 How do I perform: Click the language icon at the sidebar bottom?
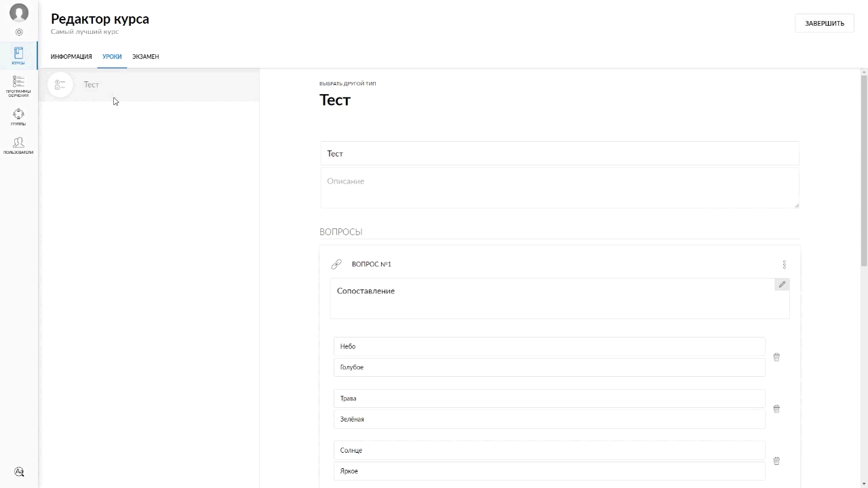(19, 472)
